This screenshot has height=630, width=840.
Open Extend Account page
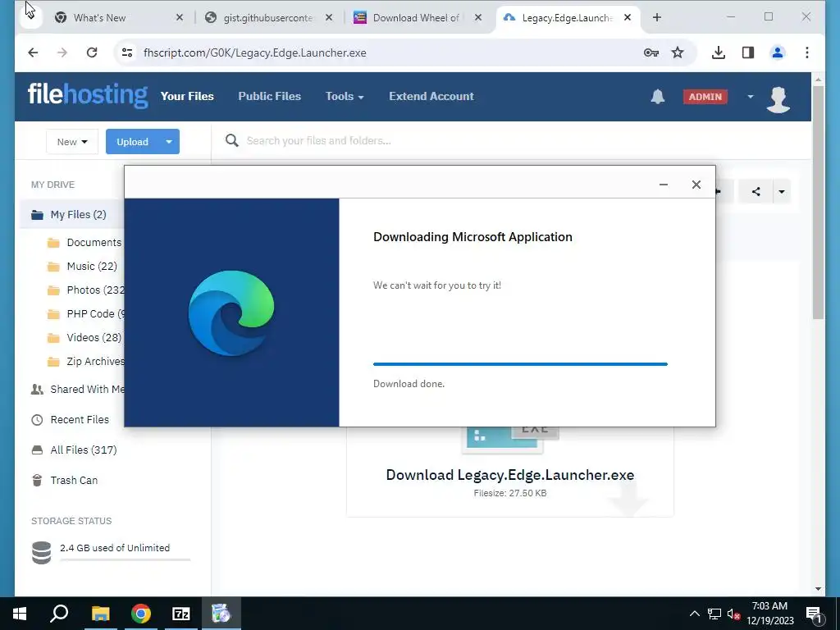431,97
